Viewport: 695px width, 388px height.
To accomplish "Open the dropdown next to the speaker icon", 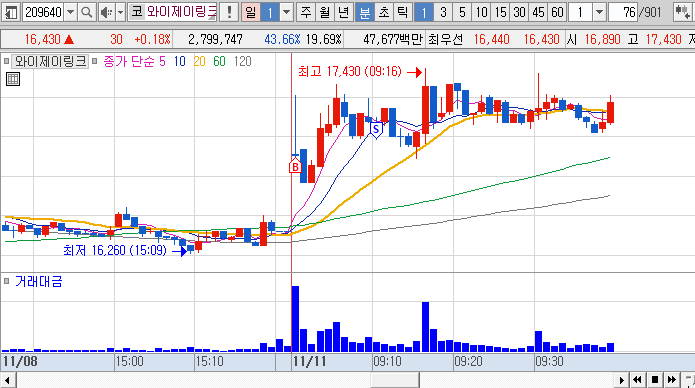I will 121,12.
